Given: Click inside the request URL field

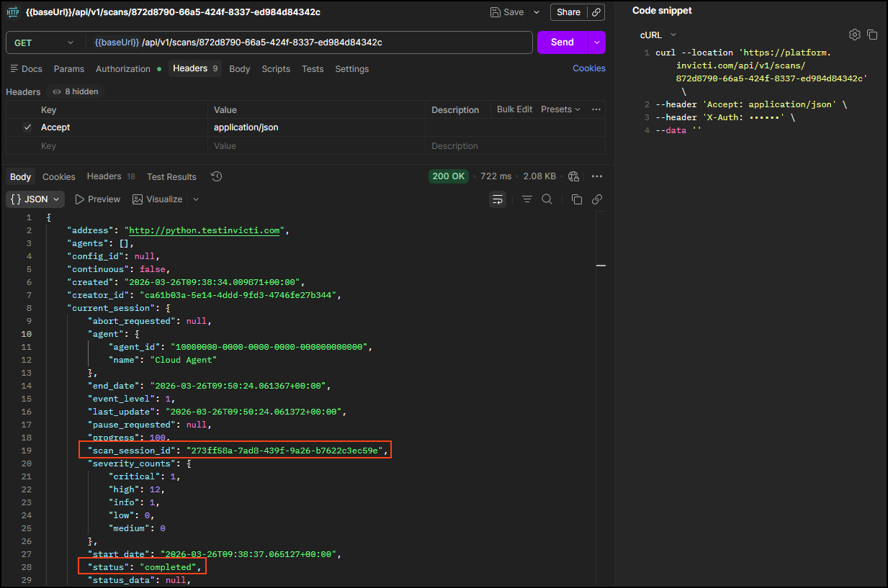Looking at the screenshot, I should (x=288, y=42).
